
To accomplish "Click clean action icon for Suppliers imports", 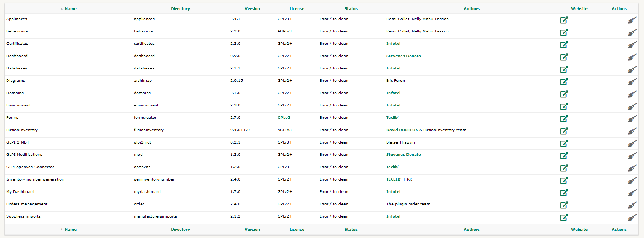I will tap(632, 218).
